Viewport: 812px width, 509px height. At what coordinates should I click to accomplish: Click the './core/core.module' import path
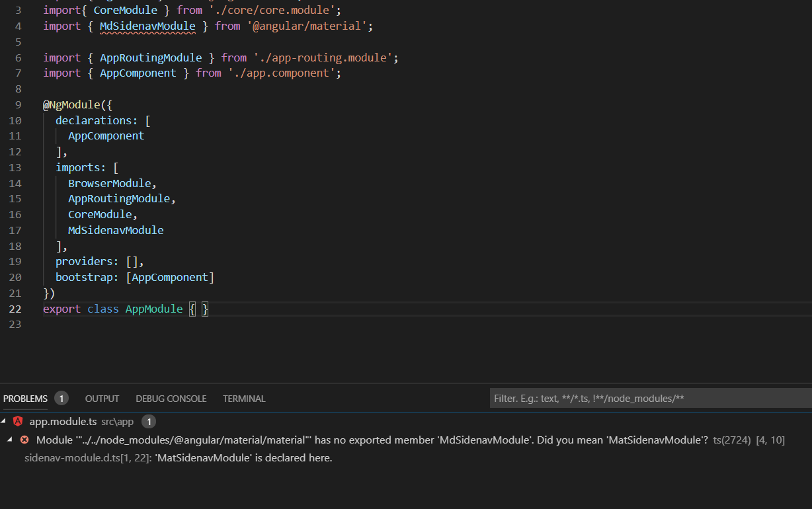272,10
